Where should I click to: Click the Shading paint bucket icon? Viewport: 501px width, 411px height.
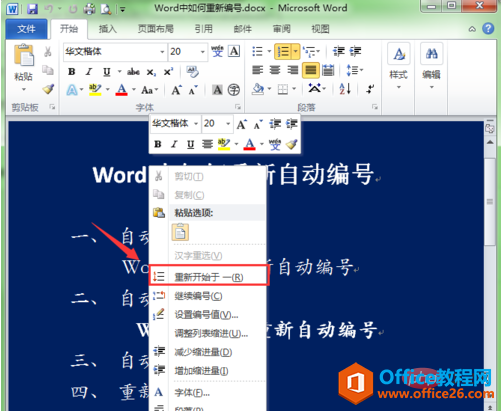tap(258, 89)
